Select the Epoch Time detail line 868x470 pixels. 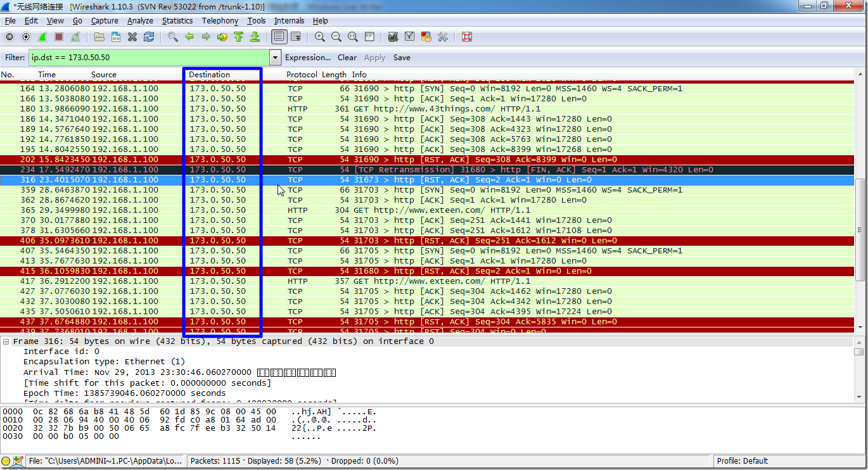(124, 393)
